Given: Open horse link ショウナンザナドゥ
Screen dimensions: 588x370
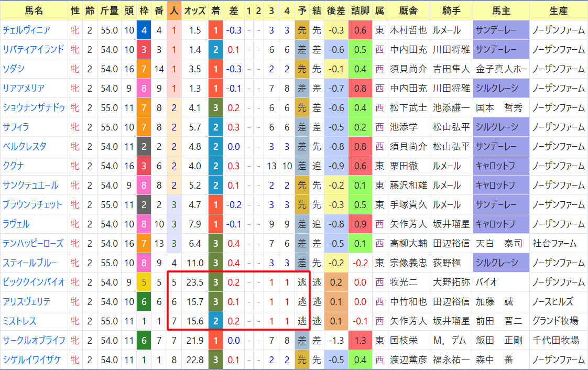Looking at the screenshot, I should 34,108.
